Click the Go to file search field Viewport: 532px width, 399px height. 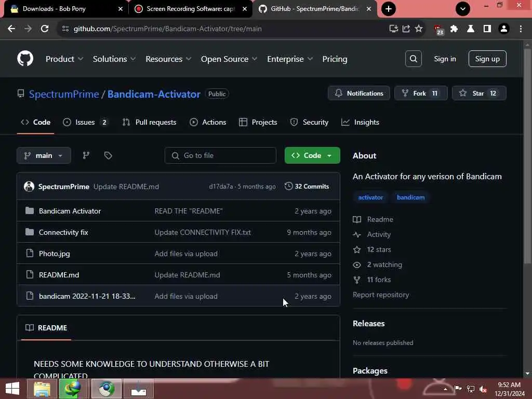coord(220,155)
